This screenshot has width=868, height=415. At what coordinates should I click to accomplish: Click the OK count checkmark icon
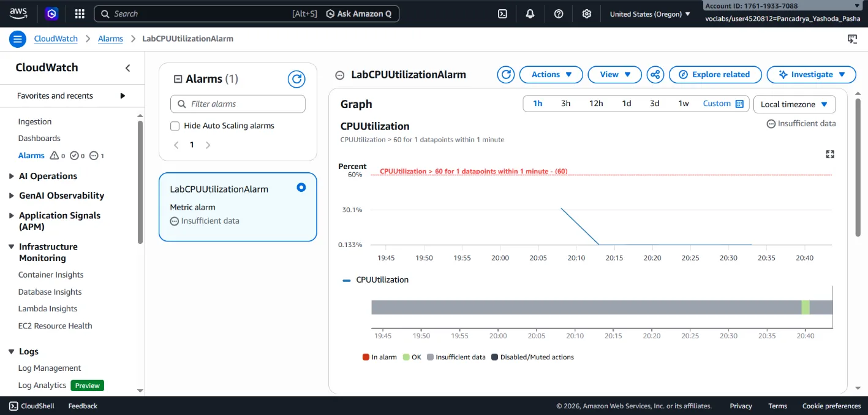(x=74, y=156)
